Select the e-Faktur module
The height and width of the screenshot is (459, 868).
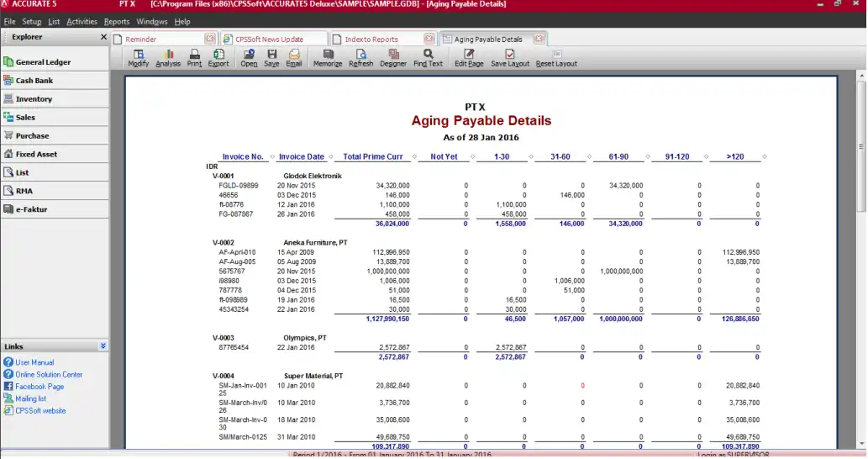55,209
